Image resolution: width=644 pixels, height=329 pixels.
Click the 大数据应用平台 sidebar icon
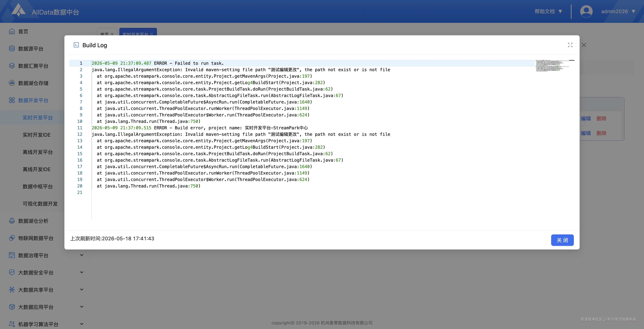12,307
